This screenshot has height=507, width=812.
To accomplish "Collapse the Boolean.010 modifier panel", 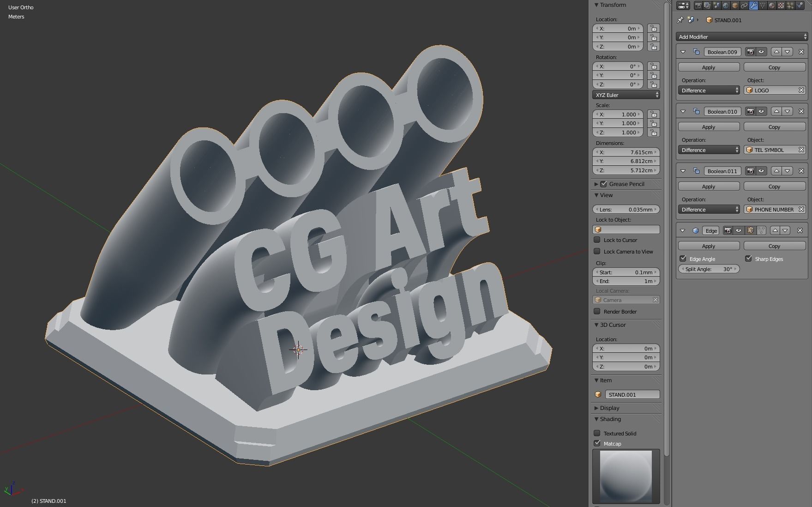I will point(683,111).
